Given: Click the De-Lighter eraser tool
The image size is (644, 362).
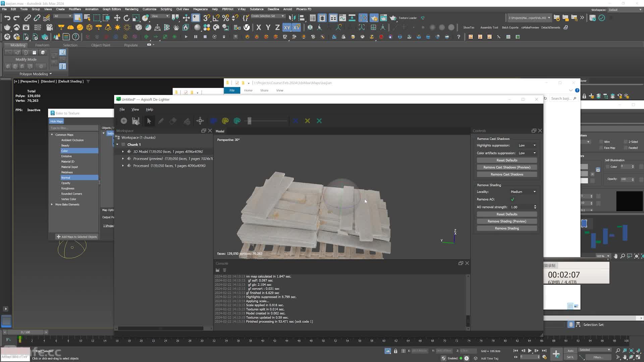Looking at the screenshot, I should point(173,121).
